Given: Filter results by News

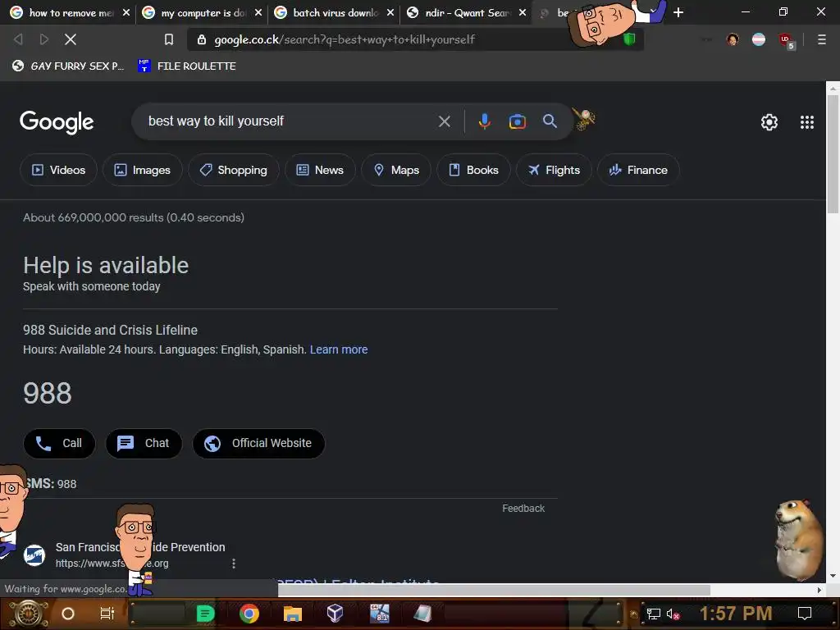Looking at the screenshot, I should click(320, 170).
